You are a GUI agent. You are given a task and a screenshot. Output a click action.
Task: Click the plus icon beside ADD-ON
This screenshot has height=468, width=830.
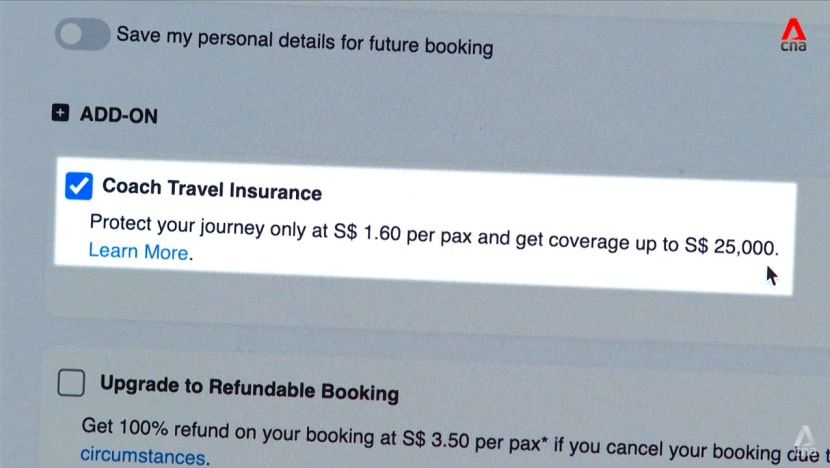coord(60,112)
